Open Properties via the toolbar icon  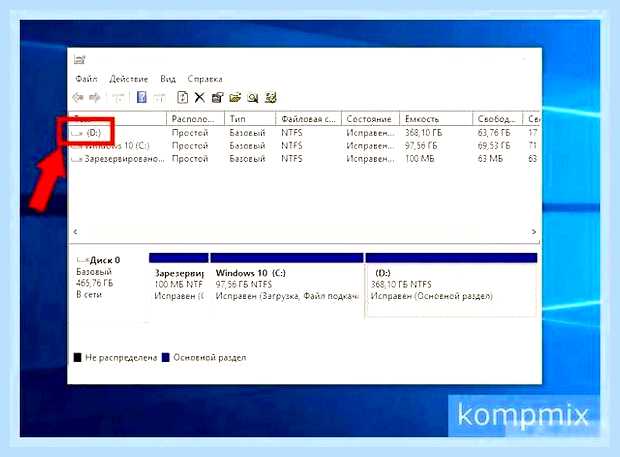pos(217,97)
